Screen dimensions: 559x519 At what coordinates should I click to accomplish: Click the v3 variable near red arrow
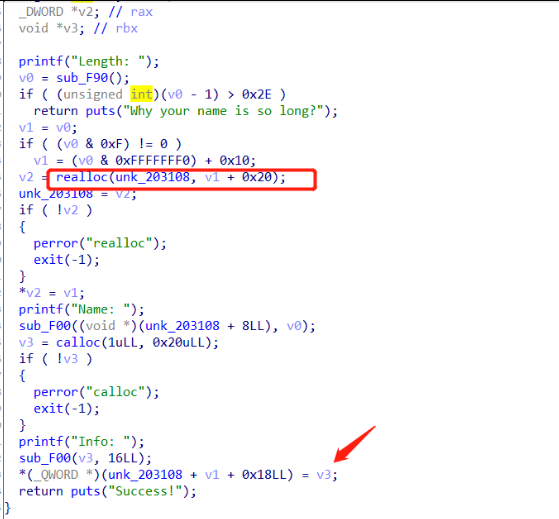324,475
